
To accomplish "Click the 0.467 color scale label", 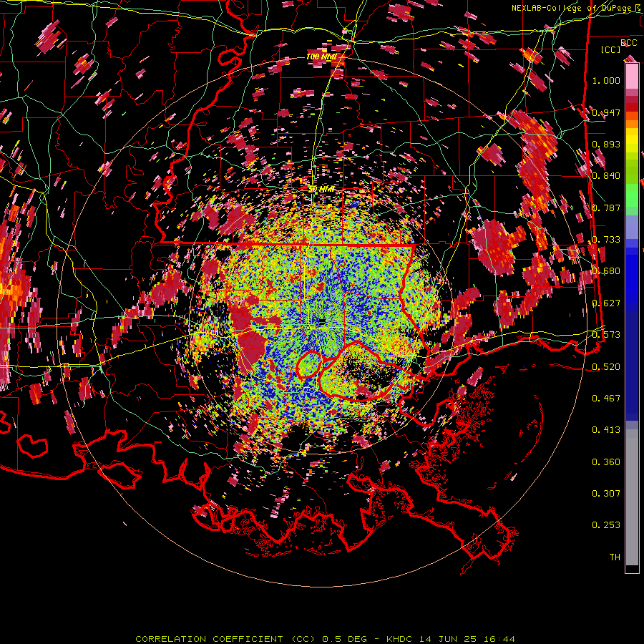I will (x=606, y=399).
